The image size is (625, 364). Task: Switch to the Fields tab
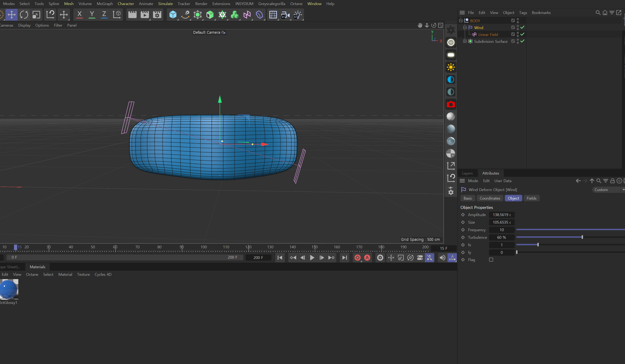coord(531,198)
